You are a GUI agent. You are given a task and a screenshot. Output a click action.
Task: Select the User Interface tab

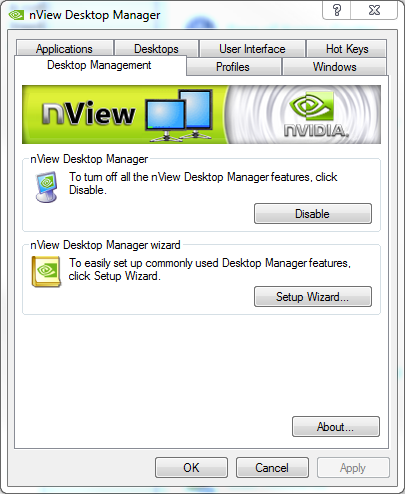click(252, 49)
